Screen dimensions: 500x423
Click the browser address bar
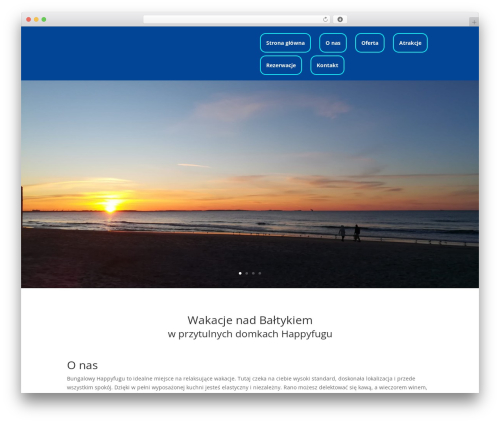pyautogui.click(x=237, y=19)
